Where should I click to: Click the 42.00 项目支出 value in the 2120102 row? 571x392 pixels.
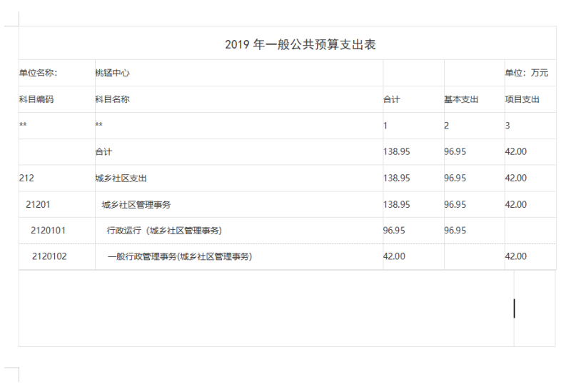[515, 256]
